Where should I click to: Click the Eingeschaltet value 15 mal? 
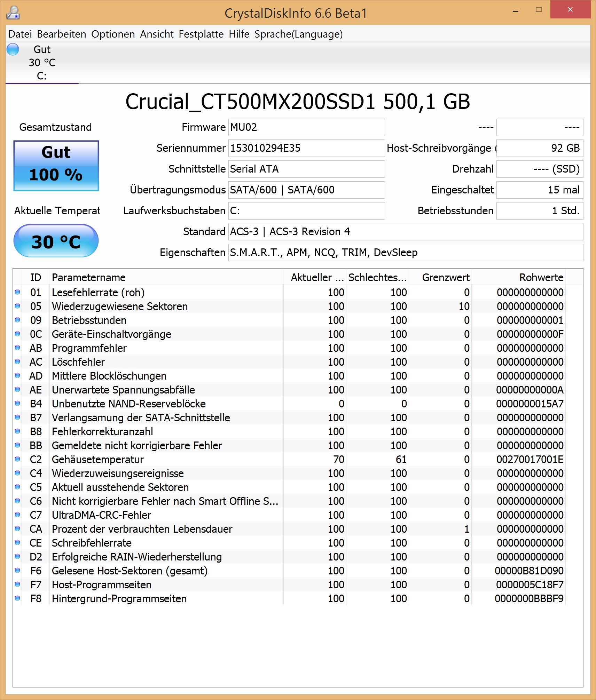540,190
